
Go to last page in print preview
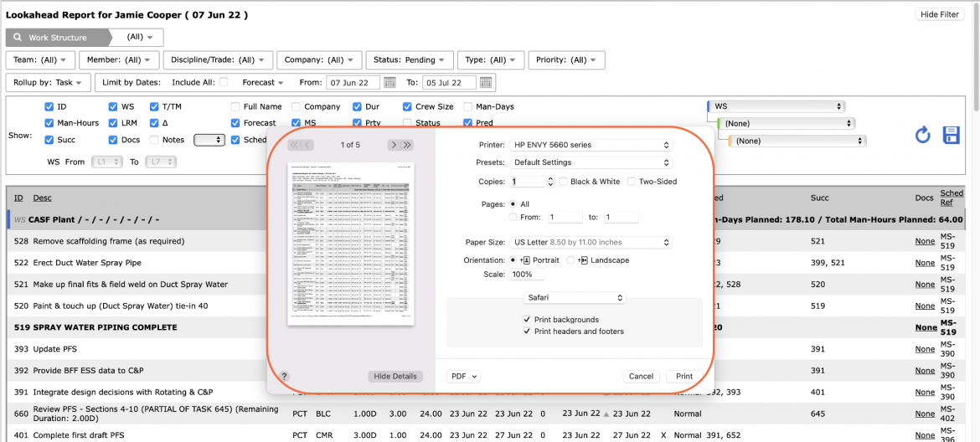(408, 145)
